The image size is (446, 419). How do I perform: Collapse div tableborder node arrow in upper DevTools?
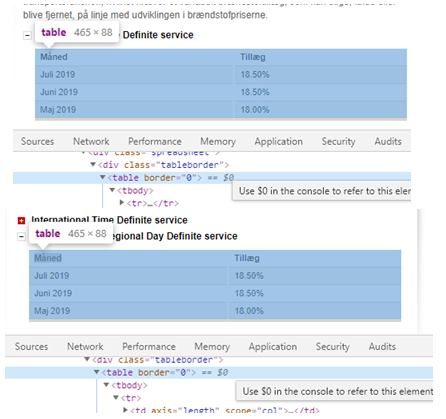[x=93, y=164]
